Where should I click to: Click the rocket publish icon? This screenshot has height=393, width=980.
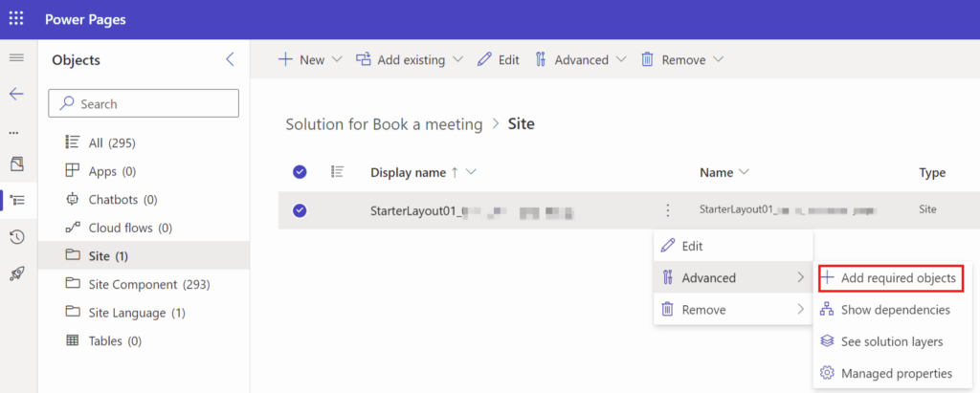click(x=16, y=273)
